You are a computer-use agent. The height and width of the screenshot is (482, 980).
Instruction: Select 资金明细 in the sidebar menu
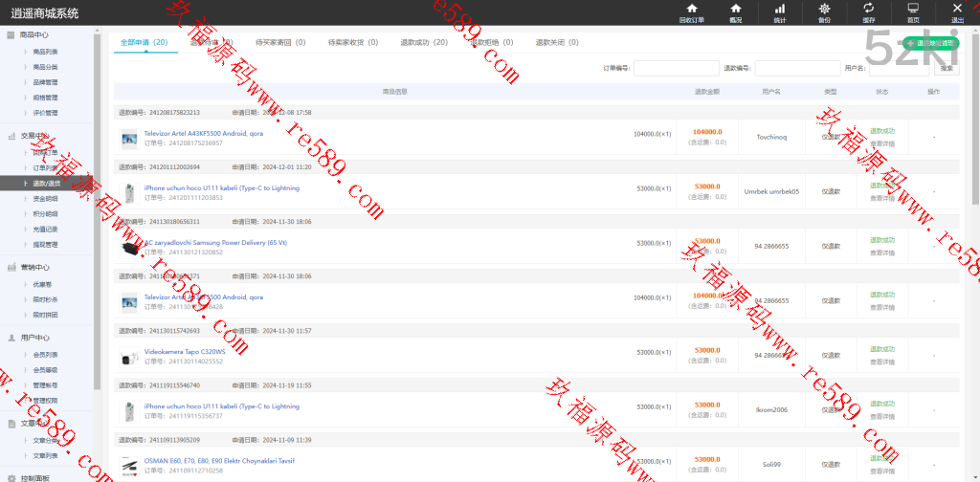pyautogui.click(x=45, y=198)
